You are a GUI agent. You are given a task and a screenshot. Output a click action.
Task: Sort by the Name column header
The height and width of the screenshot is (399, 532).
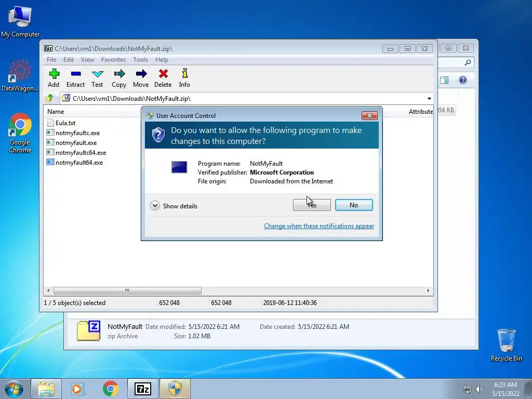click(x=86, y=112)
